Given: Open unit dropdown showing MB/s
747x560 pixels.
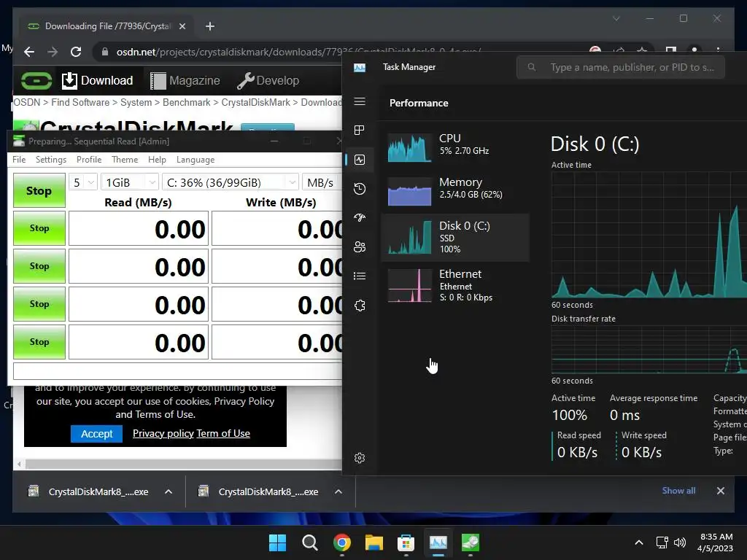Looking at the screenshot, I should (x=322, y=182).
